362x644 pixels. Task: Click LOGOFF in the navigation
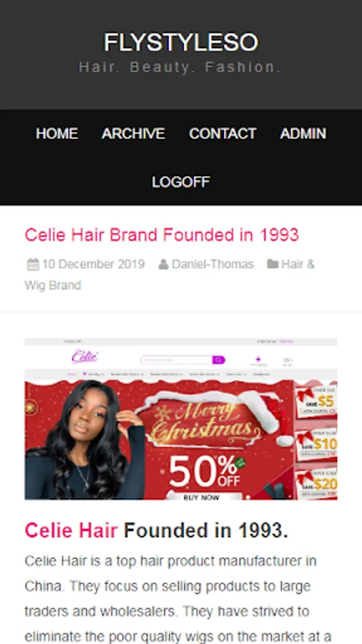tap(181, 182)
